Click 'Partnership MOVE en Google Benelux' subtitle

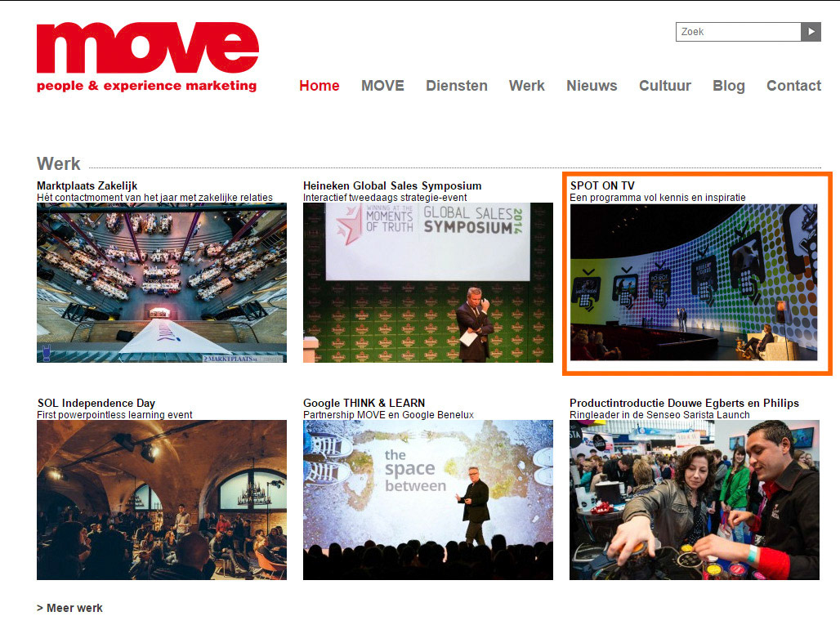coord(389,415)
